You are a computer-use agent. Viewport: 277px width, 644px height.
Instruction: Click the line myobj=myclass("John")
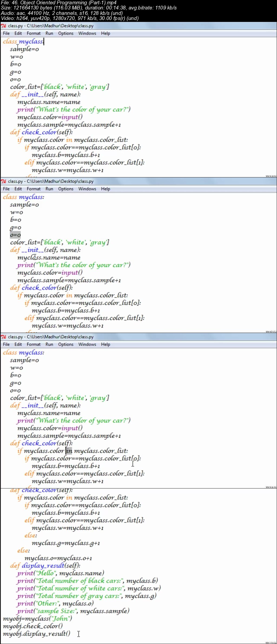[37, 619]
